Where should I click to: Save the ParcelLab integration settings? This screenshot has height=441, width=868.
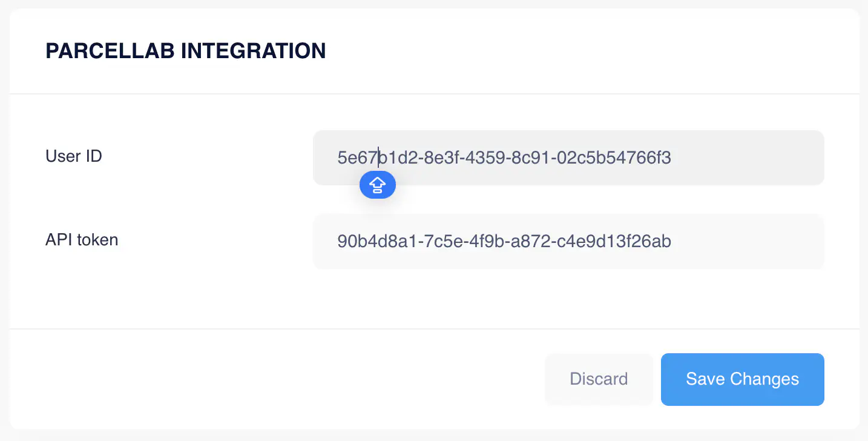click(742, 379)
